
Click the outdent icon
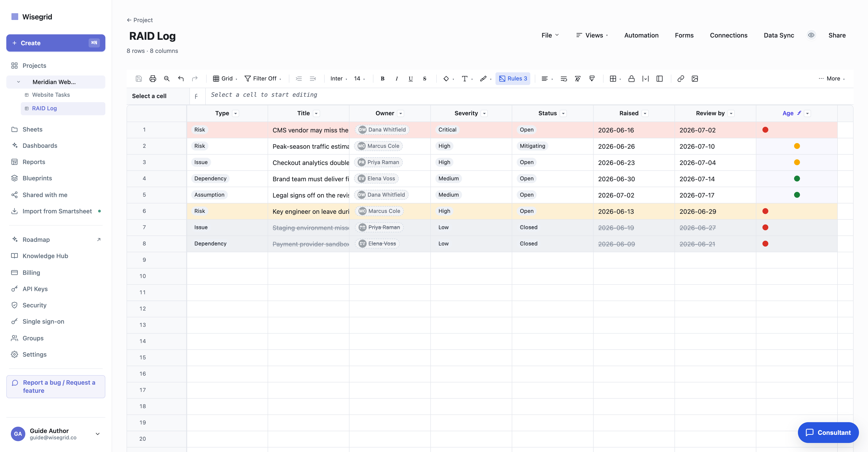point(313,78)
